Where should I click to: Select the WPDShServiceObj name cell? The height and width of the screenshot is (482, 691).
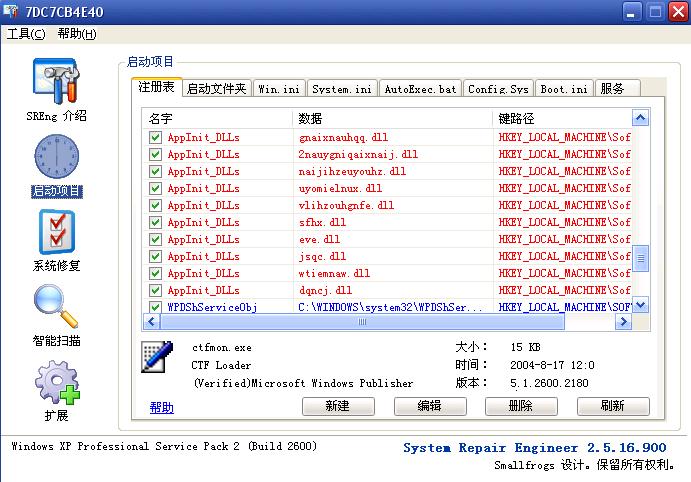point(212,307)
